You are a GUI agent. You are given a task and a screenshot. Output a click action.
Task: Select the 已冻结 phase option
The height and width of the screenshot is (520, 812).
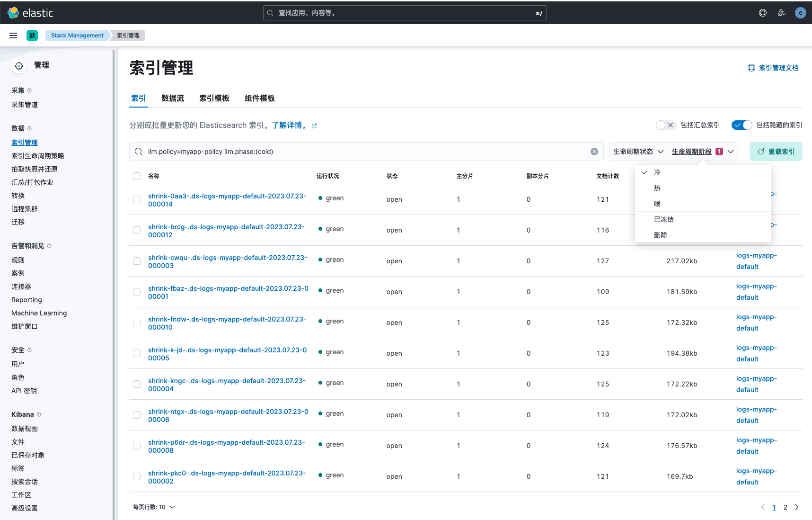[703, 219]
